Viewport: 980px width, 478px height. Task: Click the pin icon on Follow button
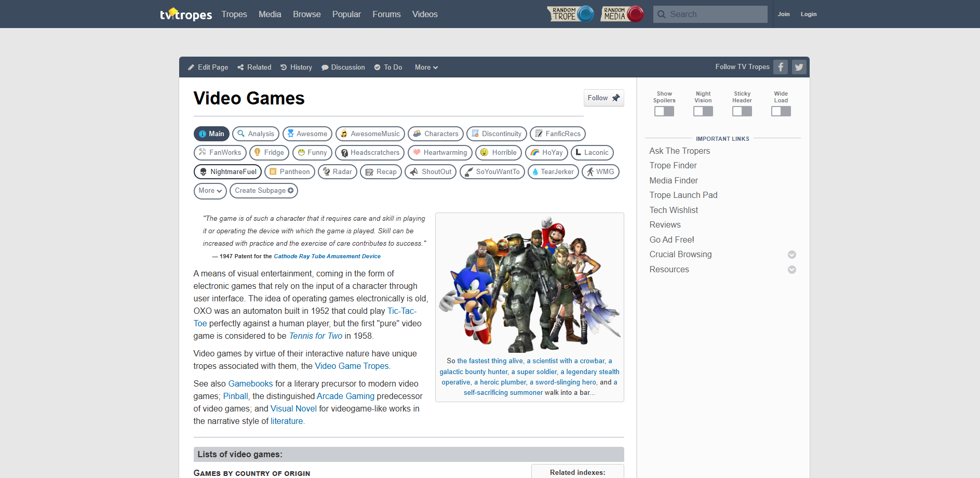coord(616,98)
